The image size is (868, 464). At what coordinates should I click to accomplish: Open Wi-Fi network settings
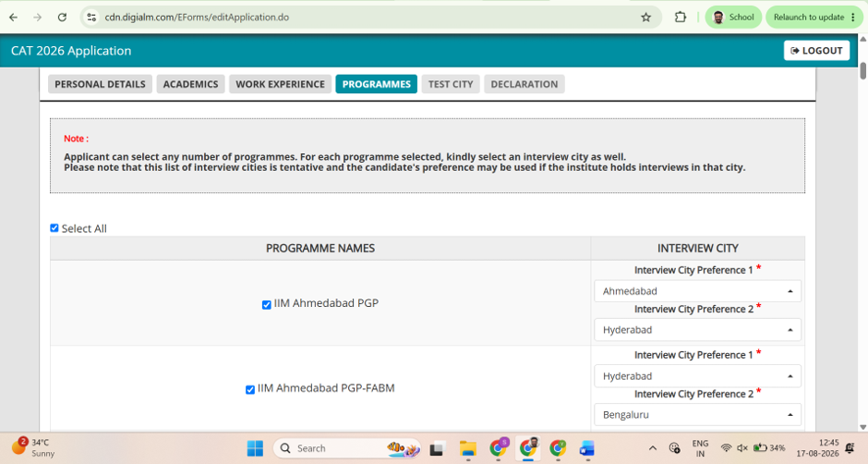726,448
